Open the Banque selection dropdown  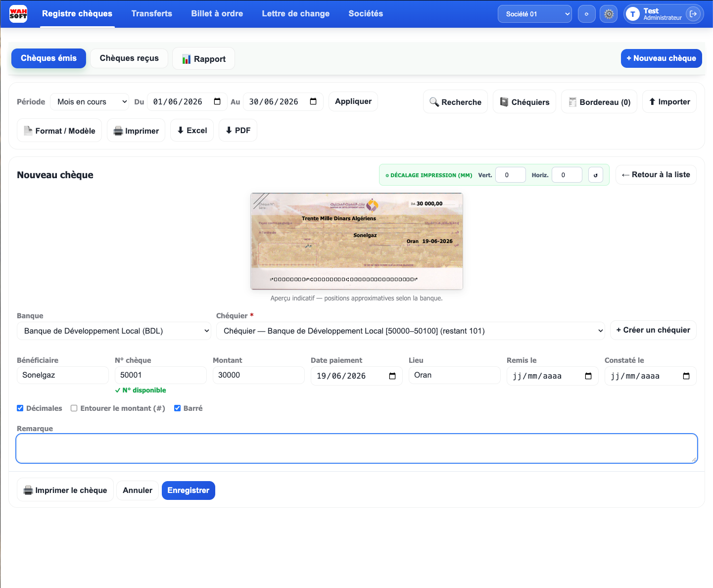[x=114, y=331]
